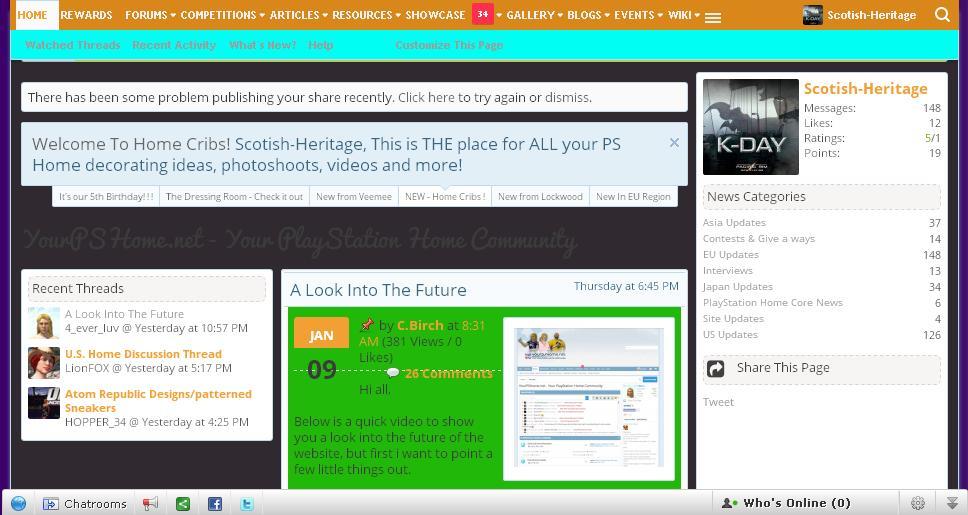Click the K-DAY profile avatar image
968x515 pixels.
point(751,127)
